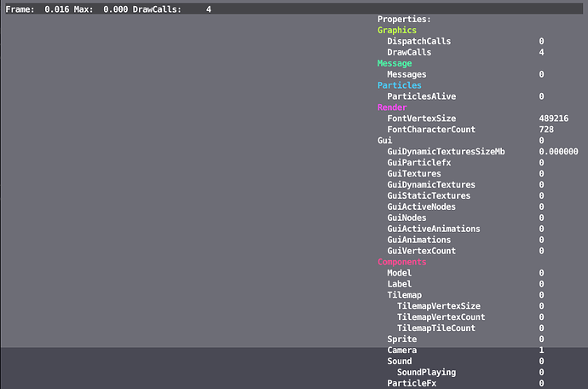Select the Tilemap component row
588x389 pixels.
click(x=404, y=294)
